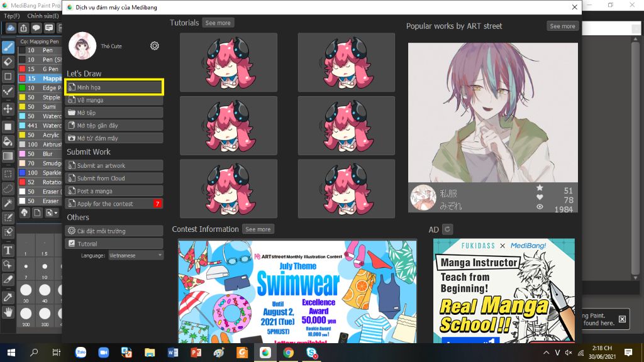Select the Gradient tool
This screenshot has width=644, height=362.
(x=8, y=156)
